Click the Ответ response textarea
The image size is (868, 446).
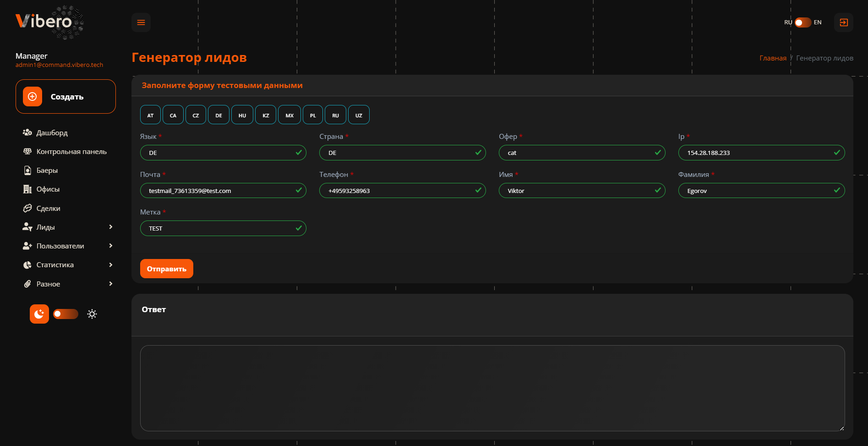[x=492, y=388]
